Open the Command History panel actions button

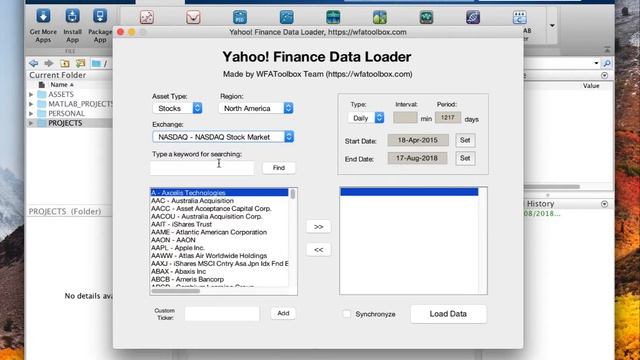pyautogui.click(x=604, y=204)
